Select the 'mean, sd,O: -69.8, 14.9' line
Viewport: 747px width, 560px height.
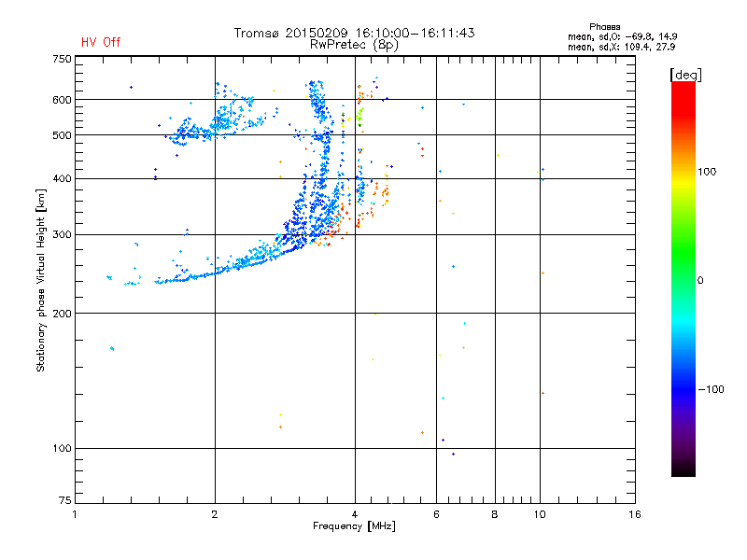(x=622, y=36)
